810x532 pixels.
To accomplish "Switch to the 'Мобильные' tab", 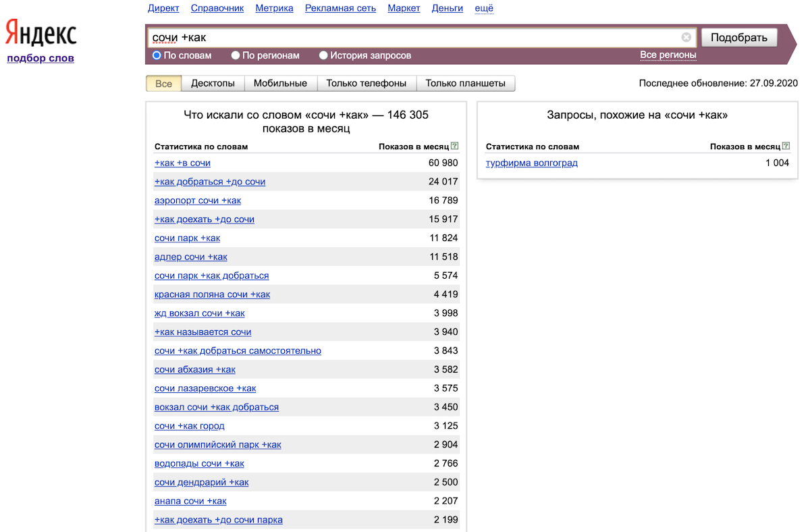I will [x=280, y=84].
